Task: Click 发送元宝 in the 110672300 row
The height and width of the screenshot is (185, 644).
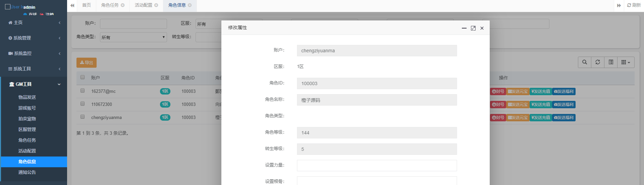Action: tap(518, 105)
